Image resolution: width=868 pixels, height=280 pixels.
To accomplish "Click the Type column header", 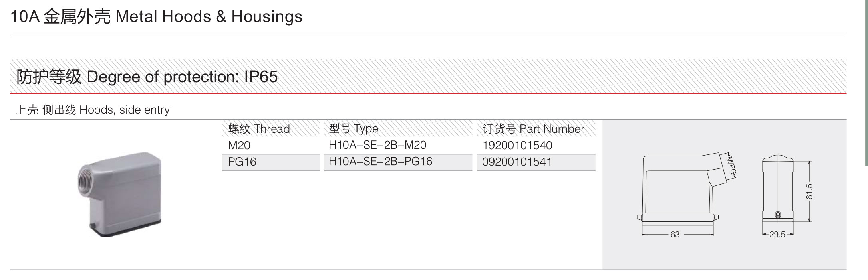I will click(354, 129).
